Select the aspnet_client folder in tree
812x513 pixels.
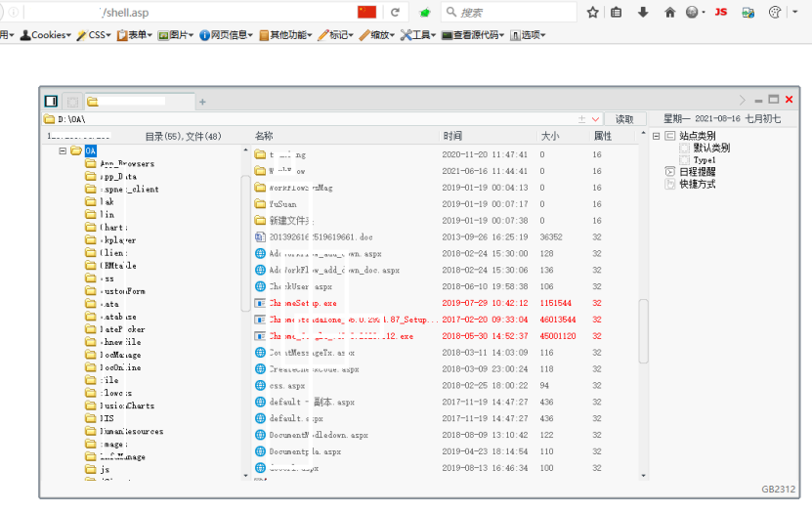point(129,189)
